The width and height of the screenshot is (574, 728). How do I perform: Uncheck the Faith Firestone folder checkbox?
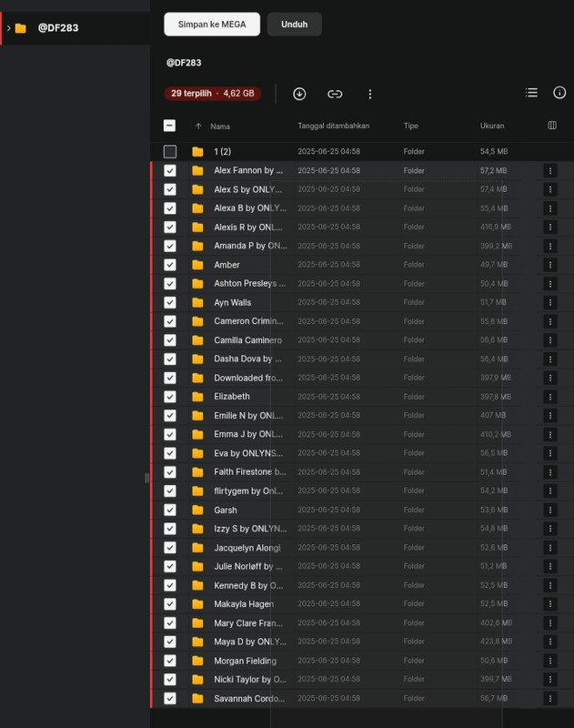click(170, 472)
